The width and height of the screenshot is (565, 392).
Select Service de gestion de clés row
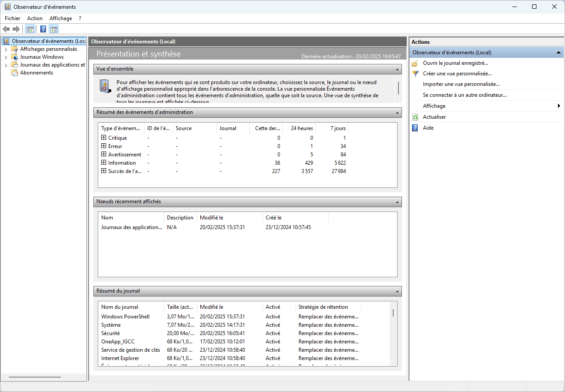point(230,350)
